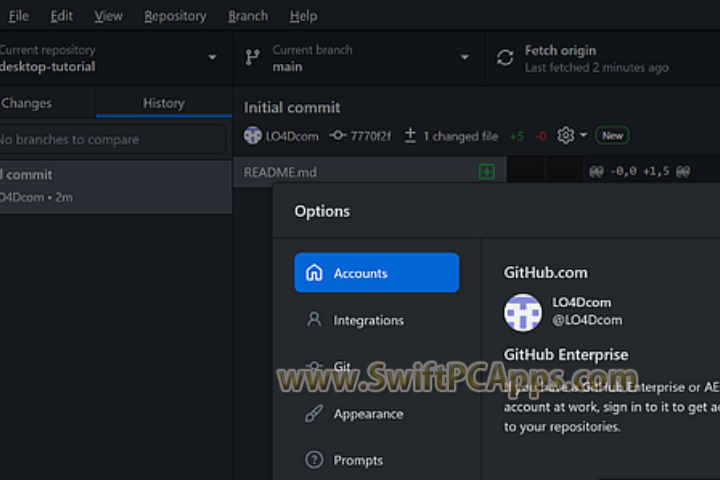
Task: Click the LO4Dcom account avatar in Options
Action: (x=523, y=312)
